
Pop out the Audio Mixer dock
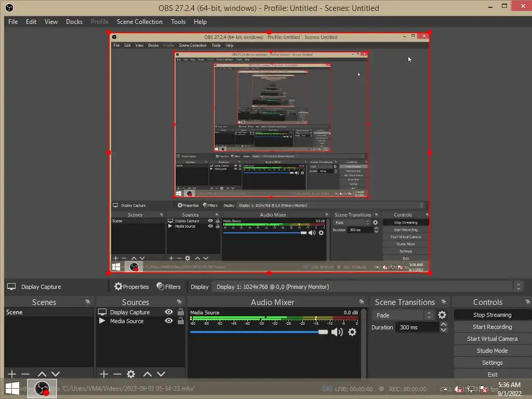click(362, 302)
